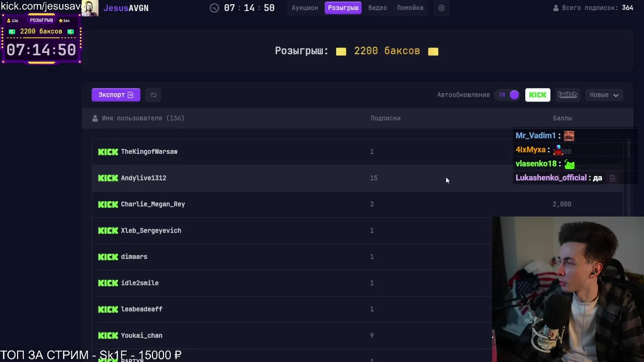Click the 15 subscriptions value for Andylive1312
Viewport: 644px width, 362px height.
point(374,178)
